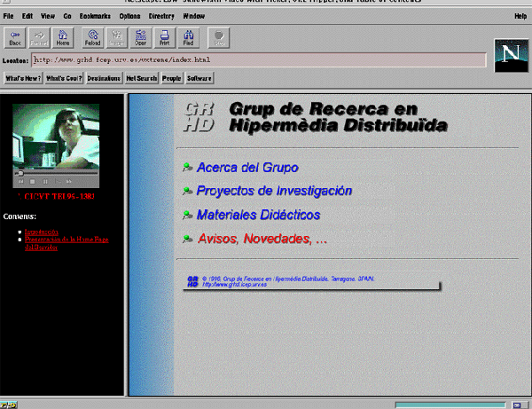Go to Home using toolbar icon

point(63,36)
